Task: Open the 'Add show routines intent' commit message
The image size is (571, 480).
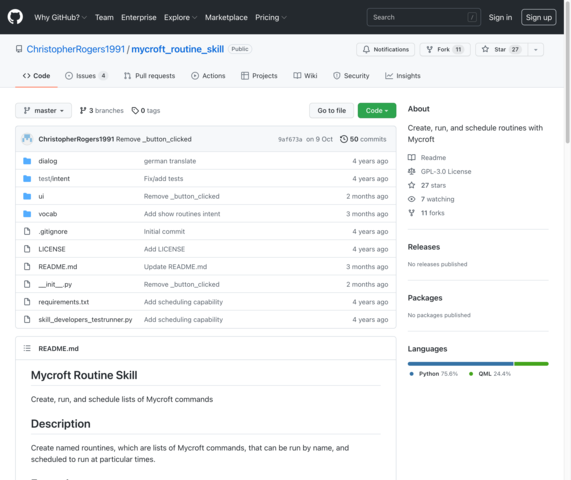Action: click(x=182, y=214)
